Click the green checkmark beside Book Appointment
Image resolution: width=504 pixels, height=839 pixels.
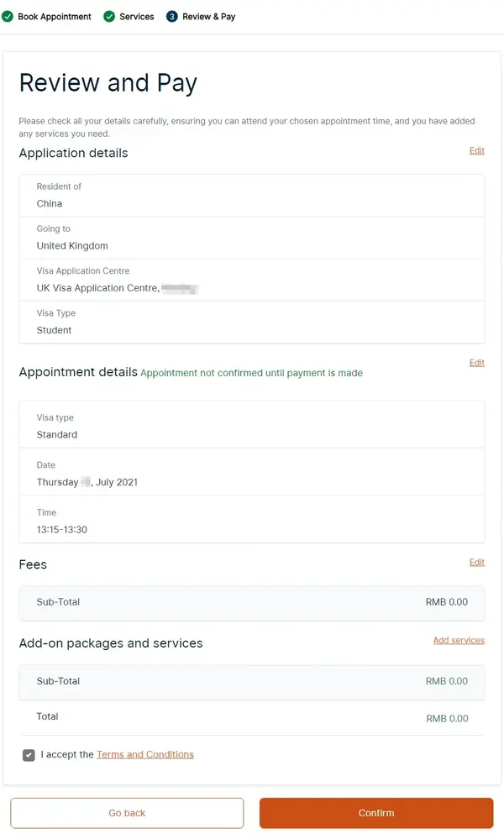point(8,17)
